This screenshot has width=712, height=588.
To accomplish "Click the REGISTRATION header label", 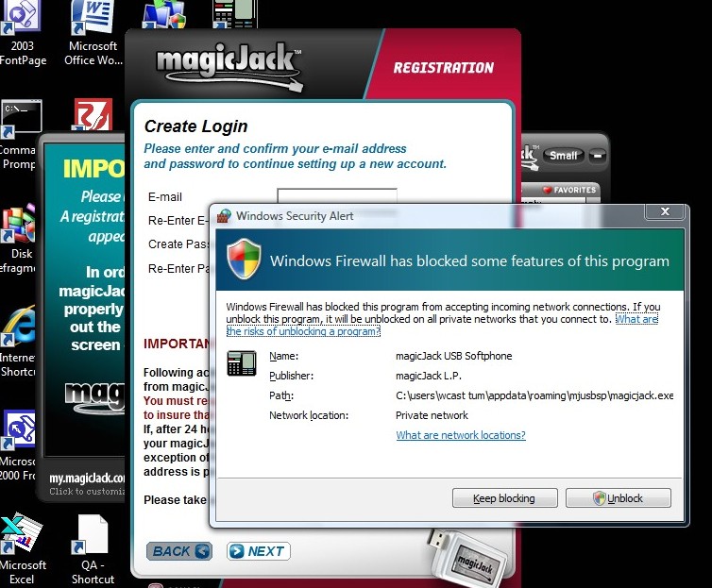I will [x=443, y=68].
